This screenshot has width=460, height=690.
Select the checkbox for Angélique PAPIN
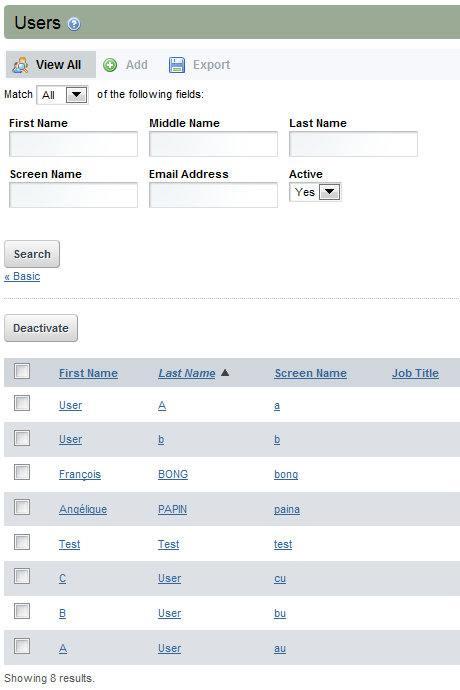click(22, 507)
